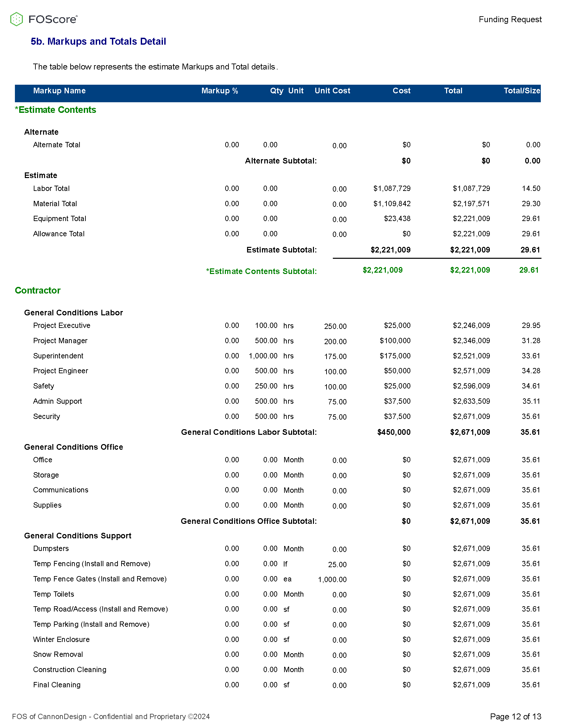The width and height of the screenshot is (563, 728).
Task: Select Material Total cost '$1,109,842'
Action: tap(392, 204)
